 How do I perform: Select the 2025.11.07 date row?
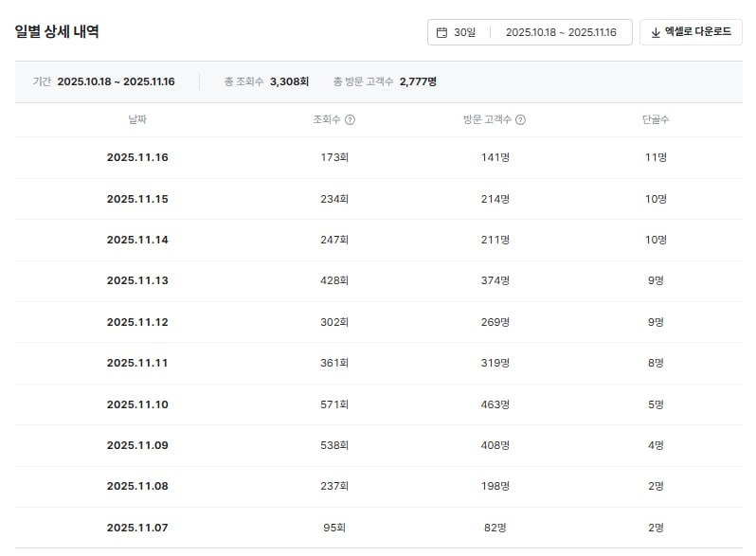pos(137,528)
